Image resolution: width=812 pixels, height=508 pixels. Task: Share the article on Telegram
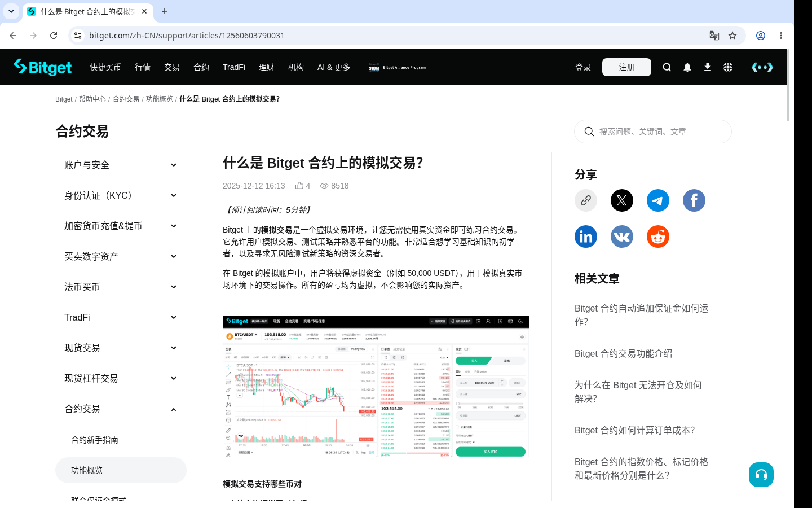pos(658,200)
